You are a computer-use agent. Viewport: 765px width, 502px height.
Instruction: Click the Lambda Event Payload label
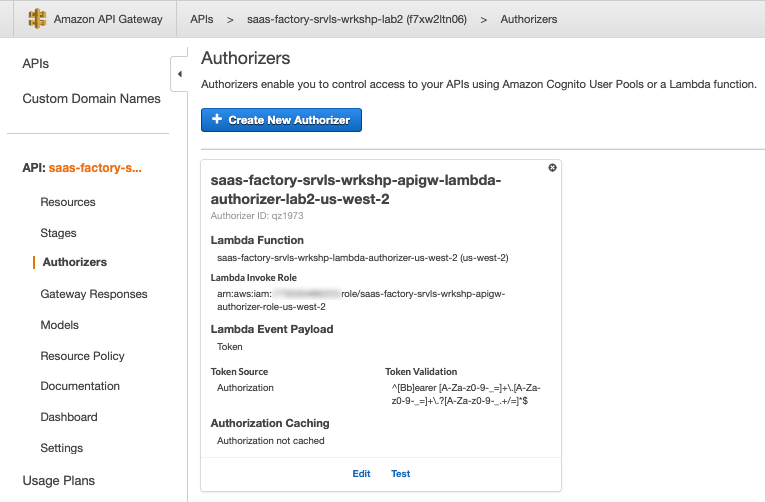tap(272, 329)
